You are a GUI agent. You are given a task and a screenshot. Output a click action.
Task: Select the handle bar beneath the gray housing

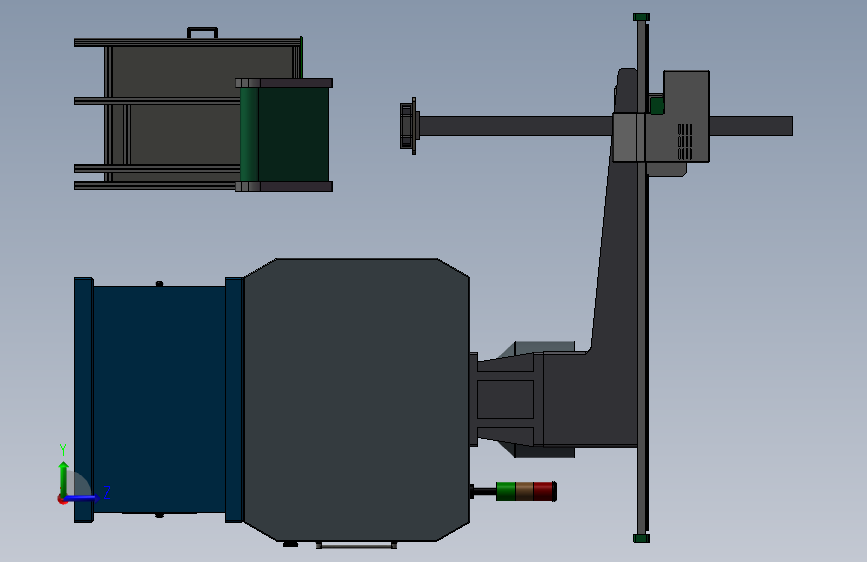click(x=357, y=545)
